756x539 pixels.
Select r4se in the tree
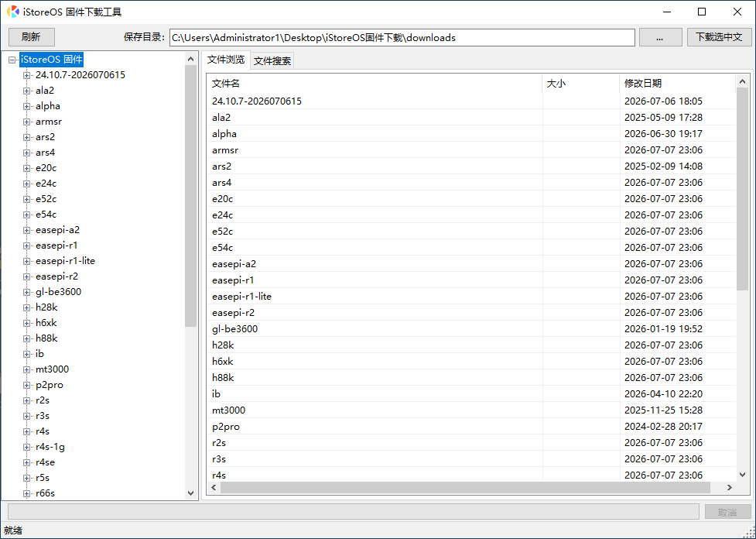(x=46, y=462)
